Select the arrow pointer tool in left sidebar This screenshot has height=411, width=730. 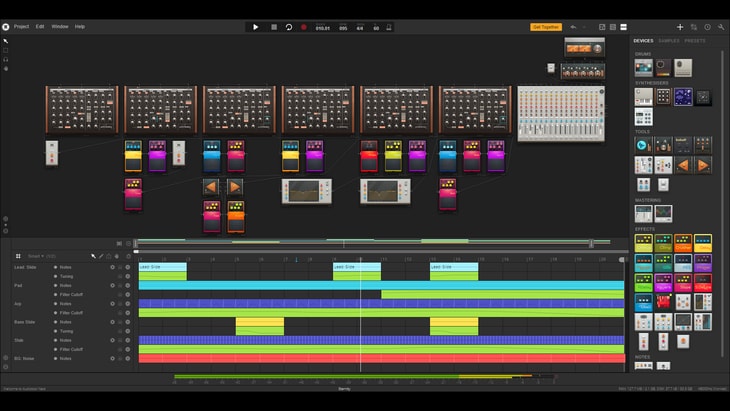(x=6, y=41)
